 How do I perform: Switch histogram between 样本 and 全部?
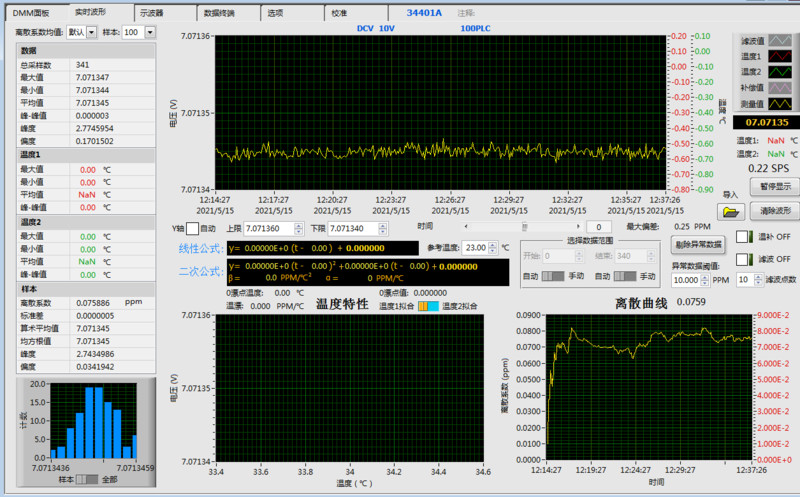click(86, 479)
